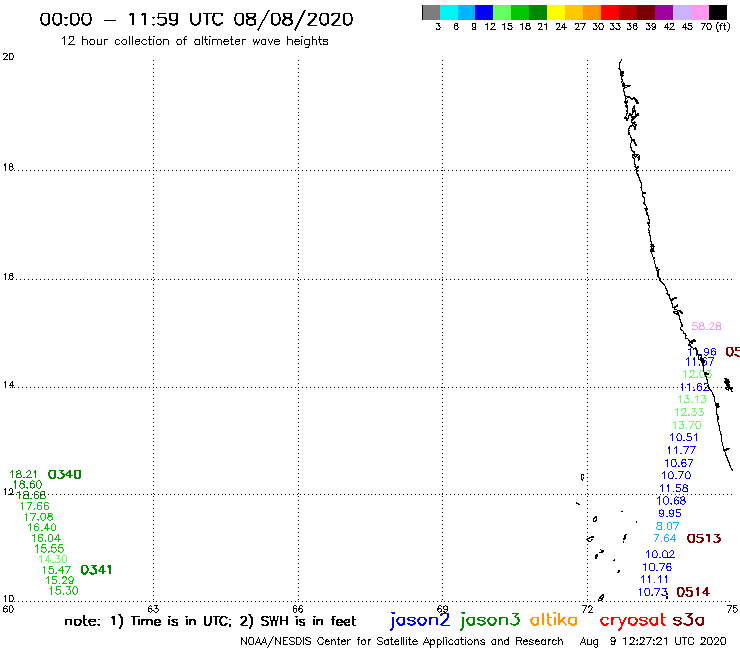Click the longitude axis label 69
This screenshot has width=740, height=650.
(x=442, y=609)
